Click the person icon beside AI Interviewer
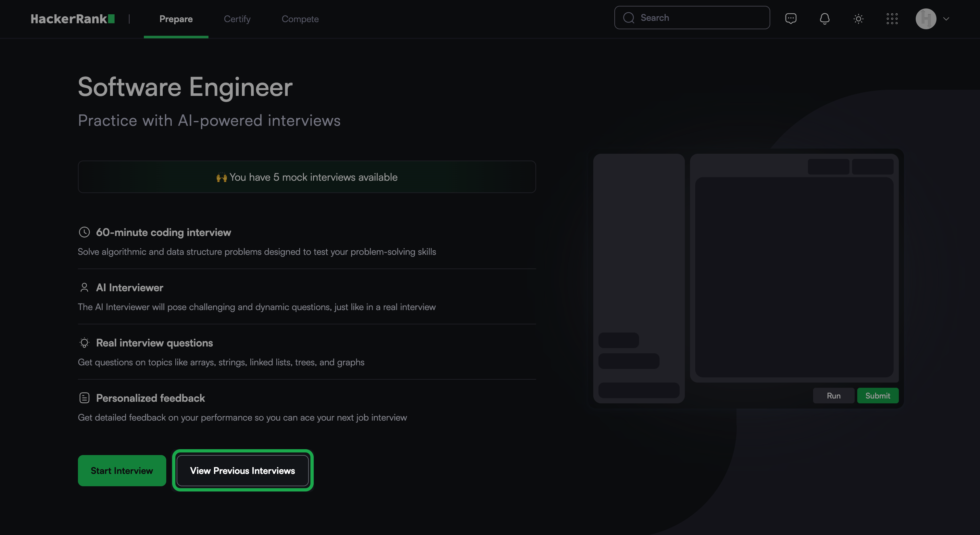Viewport: 980px width, 535px height. tap(84, 288)
